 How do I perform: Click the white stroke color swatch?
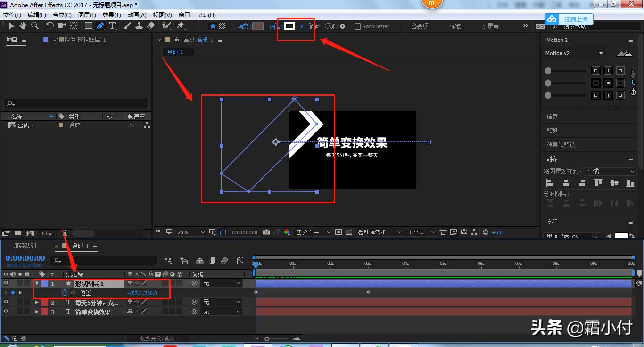(289, 26)
